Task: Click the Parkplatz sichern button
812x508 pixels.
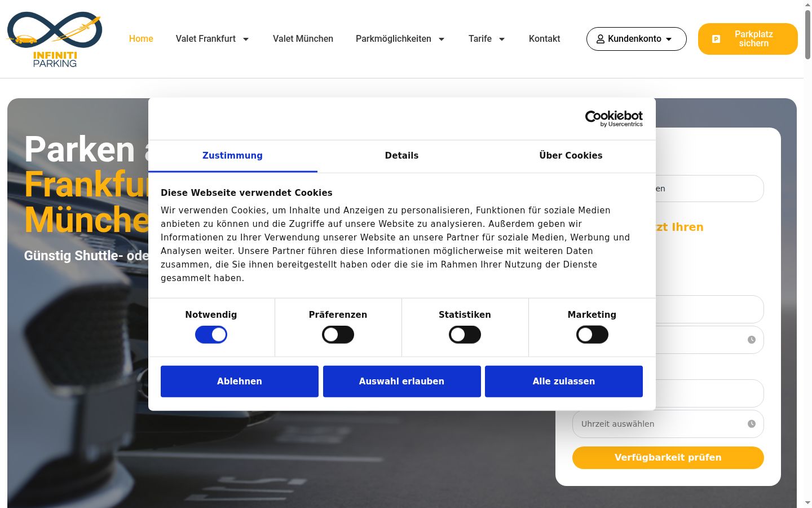Action: [748, 39]
